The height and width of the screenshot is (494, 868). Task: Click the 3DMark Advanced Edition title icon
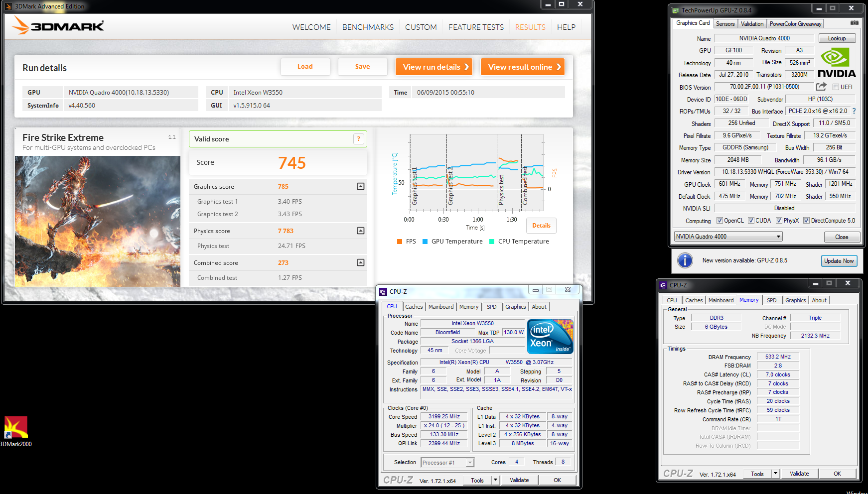point(8,6)
